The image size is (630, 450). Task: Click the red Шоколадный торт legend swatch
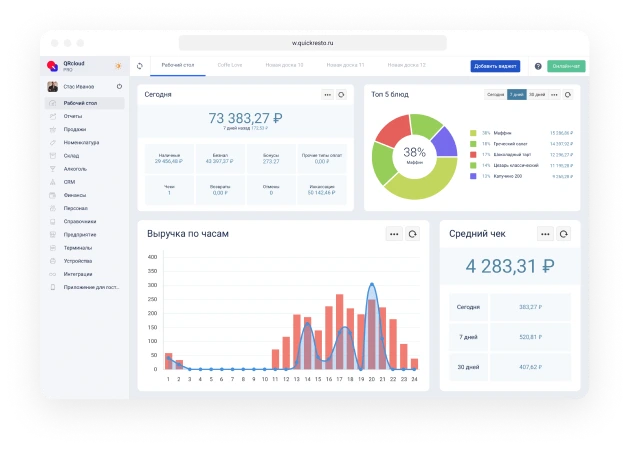pyautogui.click(x=473, y=154)
